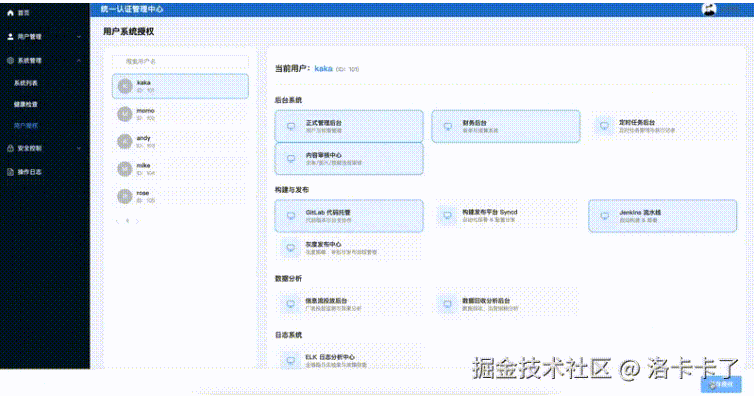Click the 统一认证管理中心 header title
This screenshot has width=754, height=396.
(x=132, y=9)
